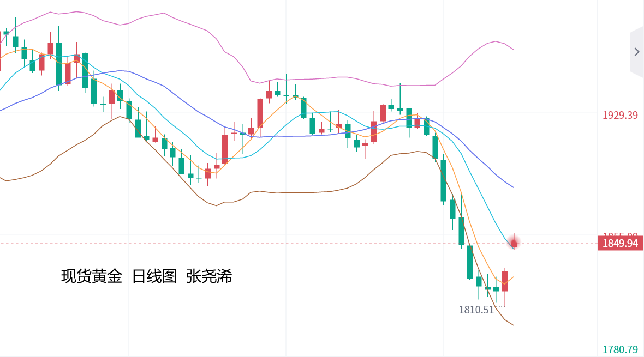Select the 1780.79 price axis label

(x=620, y=349)
